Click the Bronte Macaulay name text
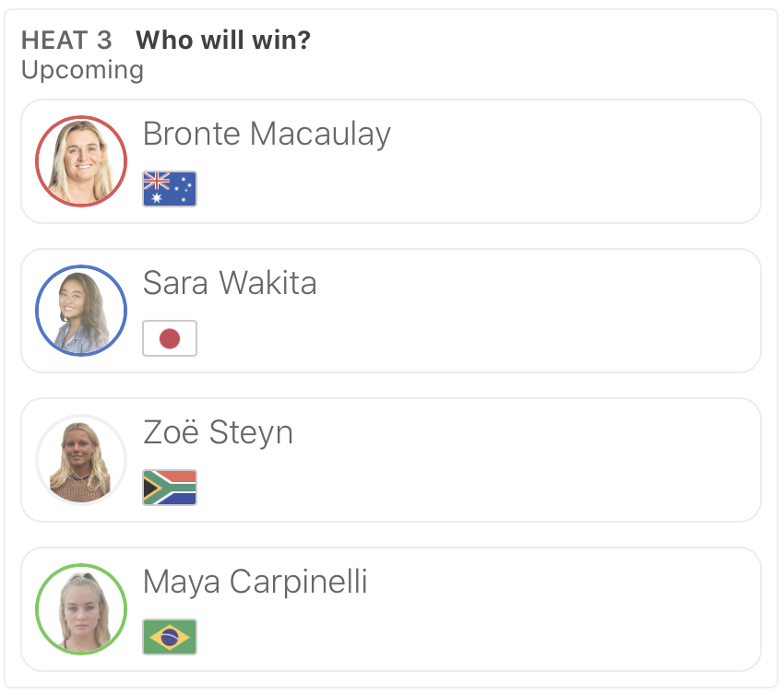Screen dimensions: 784x695 267,135
